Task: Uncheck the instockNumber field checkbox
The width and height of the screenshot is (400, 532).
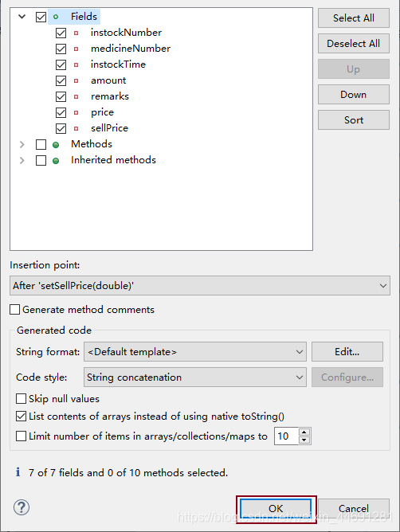Action: pos(61,33)
